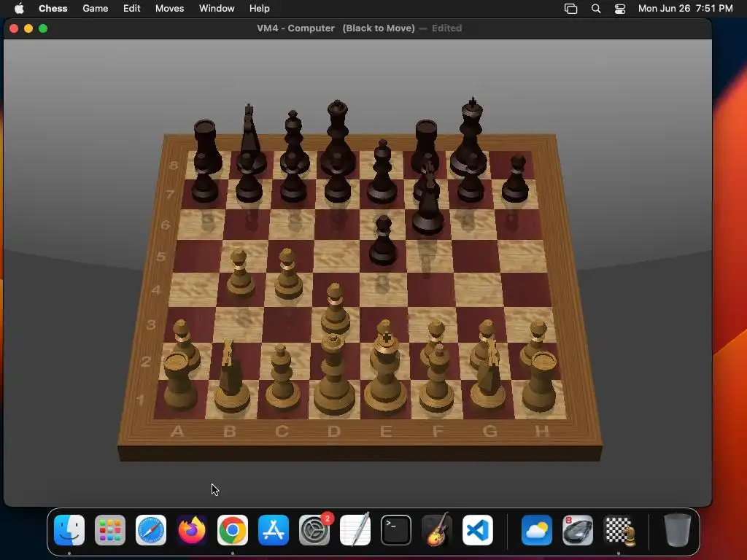Open the Apple menu
The height and width of the screenshot is (560, 747).
(19, 9)
